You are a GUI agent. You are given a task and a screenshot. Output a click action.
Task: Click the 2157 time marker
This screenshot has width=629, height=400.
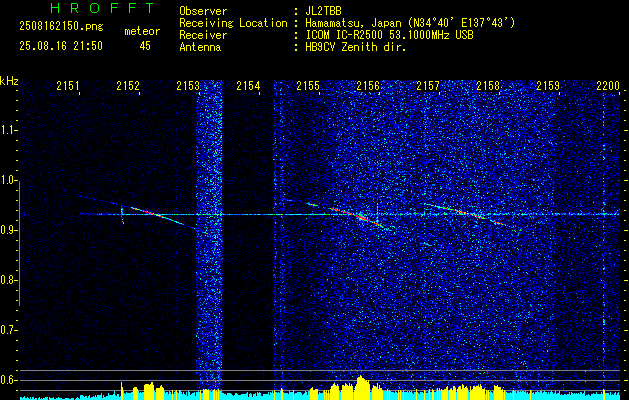pyautogui.click(x=428, y=86)
